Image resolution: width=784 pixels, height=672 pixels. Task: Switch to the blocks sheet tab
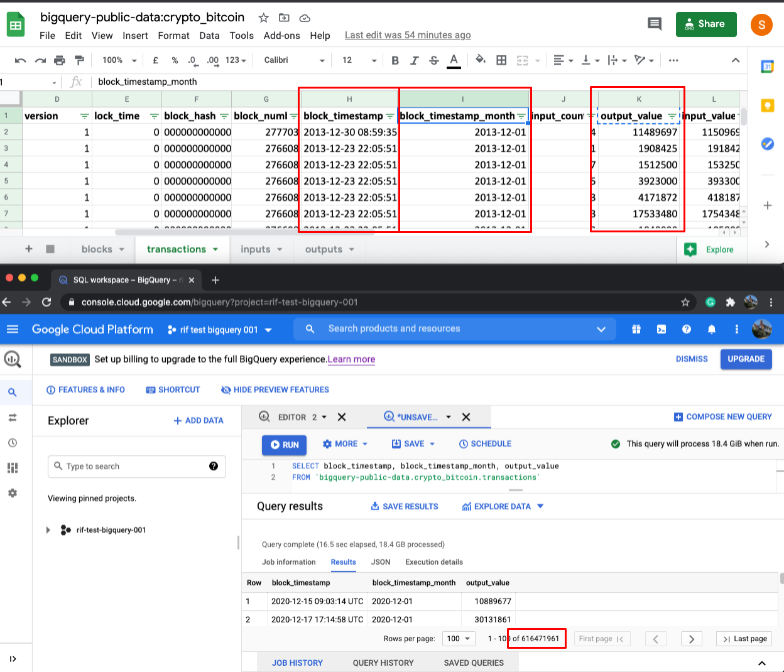[103, 249]
